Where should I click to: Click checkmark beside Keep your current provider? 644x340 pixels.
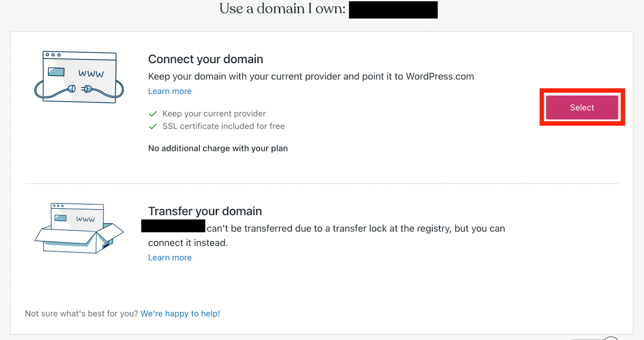153,114
